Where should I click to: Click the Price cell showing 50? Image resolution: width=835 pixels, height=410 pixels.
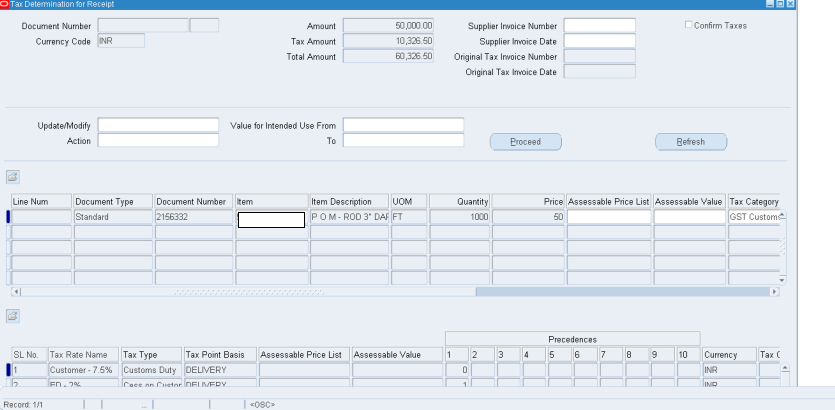[528, 217]
